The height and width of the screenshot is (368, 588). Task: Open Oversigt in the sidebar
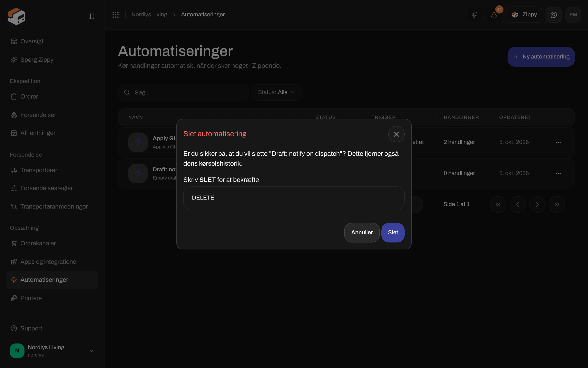coord(52,41)
